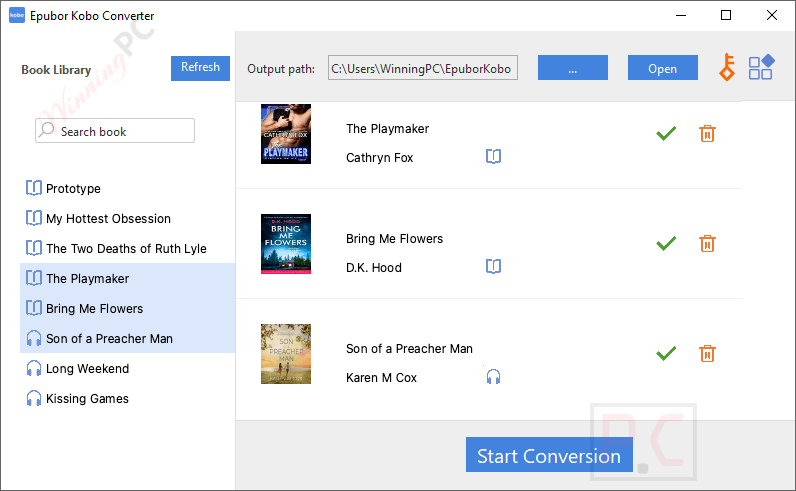Maximize the Epubor Kobo Converter window
Viewport: 796px width, 491px height.
pyautogui.click(x=726, y=15)
